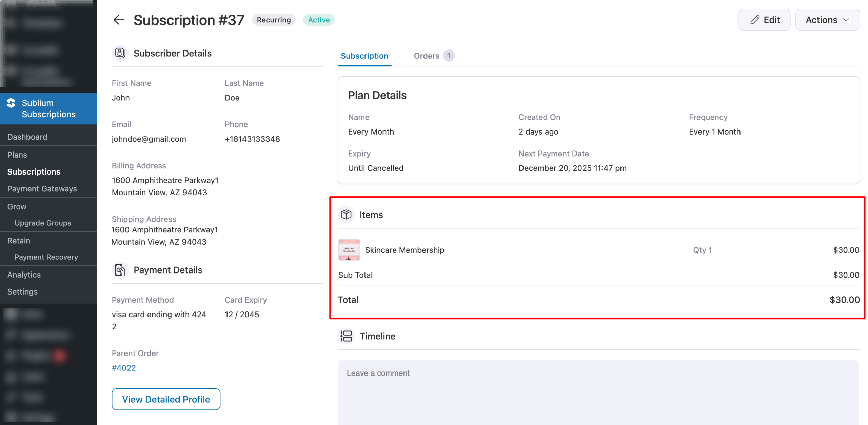Open Analytics in the sidebar
Image resolution: width=868 pixels, height=425 pixels.
(24, 275)
